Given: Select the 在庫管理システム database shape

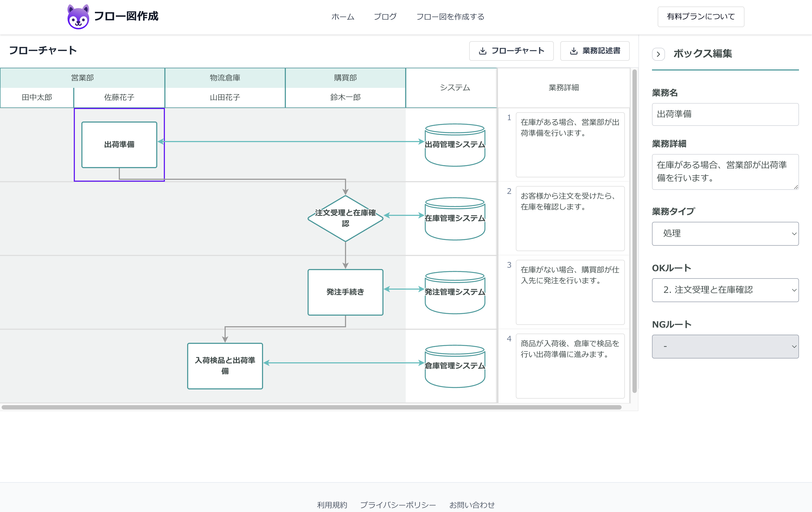Looking at the screenshot, I should click(455, 219).
